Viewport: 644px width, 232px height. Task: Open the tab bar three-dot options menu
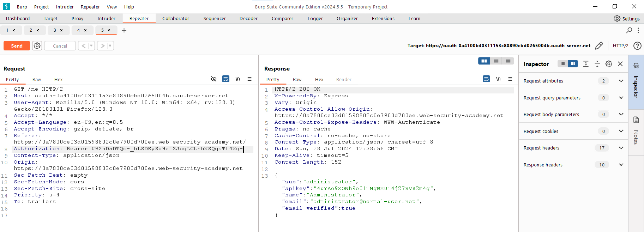638,30
